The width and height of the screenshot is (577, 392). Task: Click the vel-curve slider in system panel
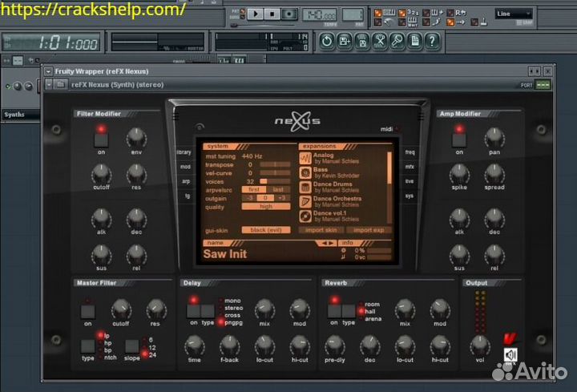(x=275, y=173)
